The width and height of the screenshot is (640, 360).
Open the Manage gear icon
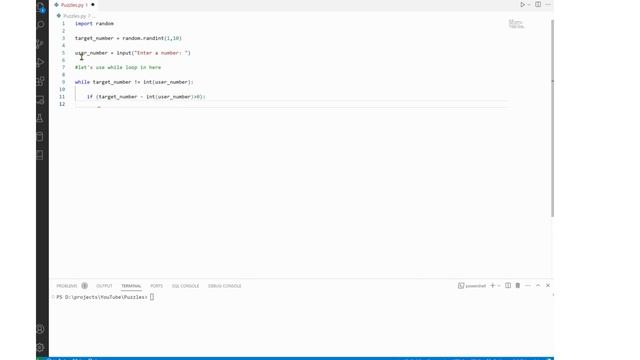point(40,347)
